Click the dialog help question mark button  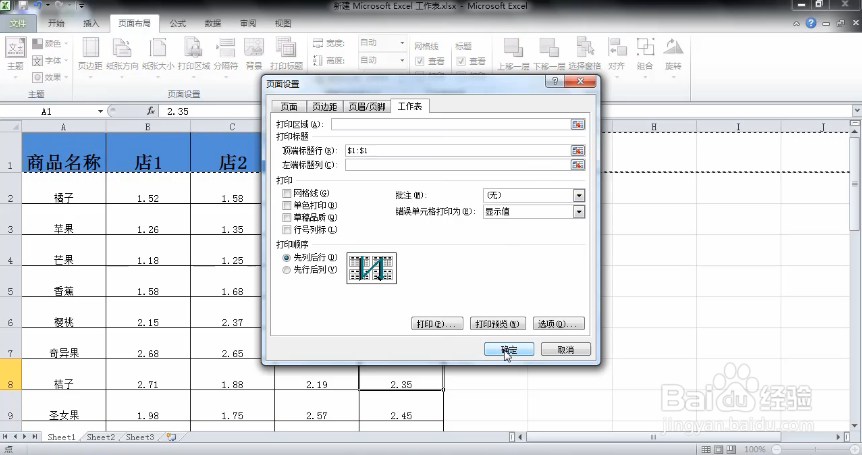(555, 82)
